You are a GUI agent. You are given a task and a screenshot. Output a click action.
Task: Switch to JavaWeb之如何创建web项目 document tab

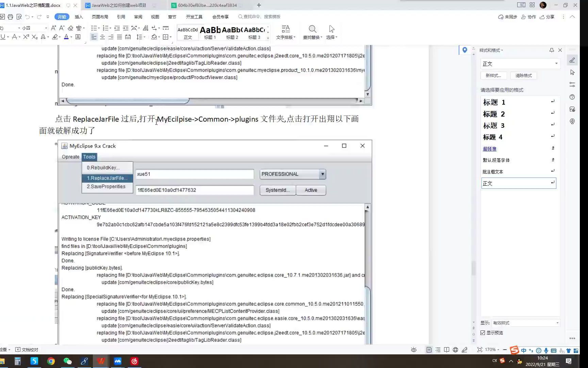pyautogui.click(x=119, y=5)
